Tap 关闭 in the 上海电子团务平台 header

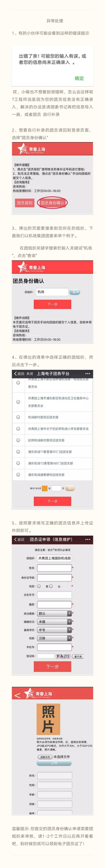pos(30,373)
